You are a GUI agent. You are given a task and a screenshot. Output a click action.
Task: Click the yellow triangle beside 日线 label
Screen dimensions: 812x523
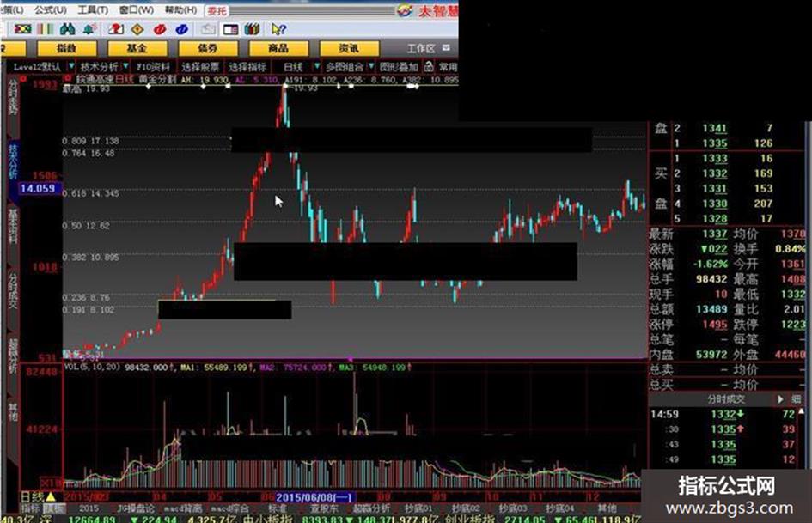51,497
